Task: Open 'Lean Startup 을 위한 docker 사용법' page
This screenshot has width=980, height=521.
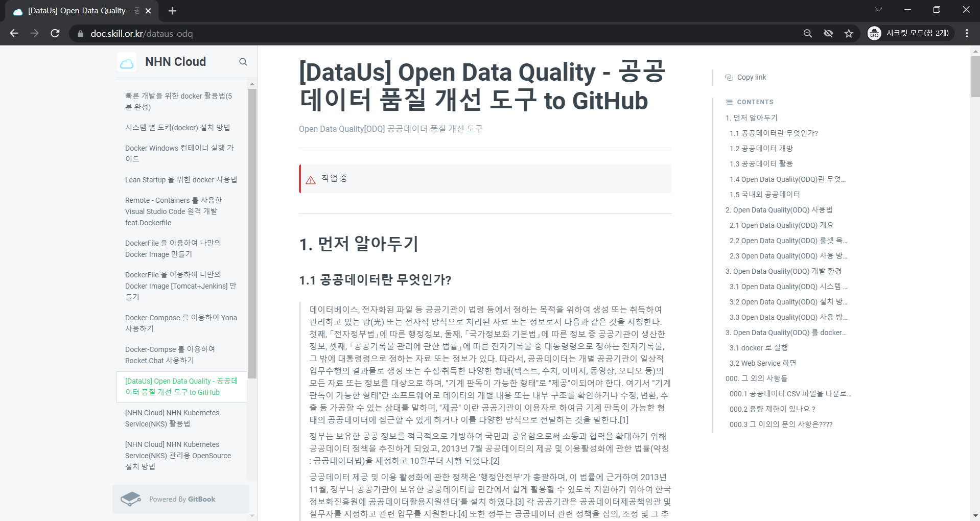Action: pyautogui.click(x=181, y=180)
